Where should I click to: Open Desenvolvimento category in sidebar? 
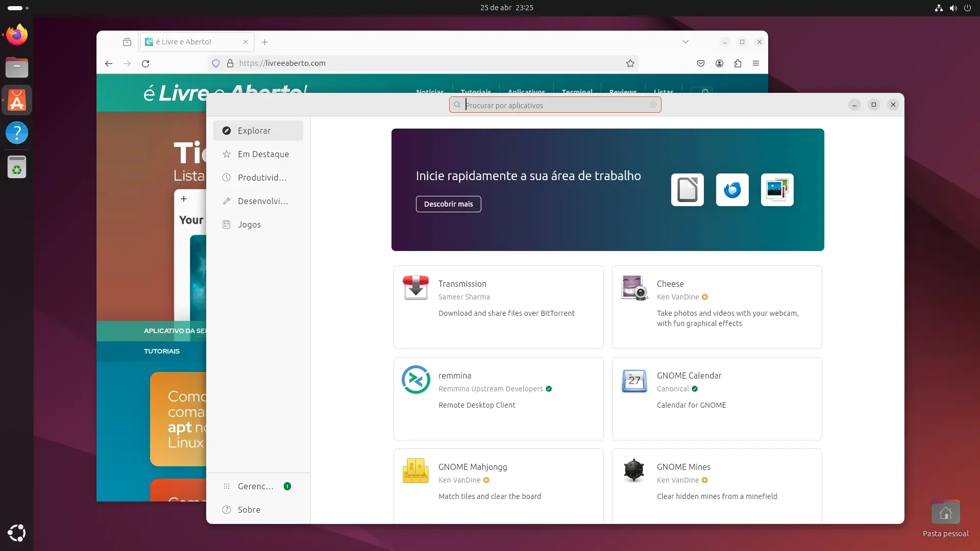coord(258,201)
